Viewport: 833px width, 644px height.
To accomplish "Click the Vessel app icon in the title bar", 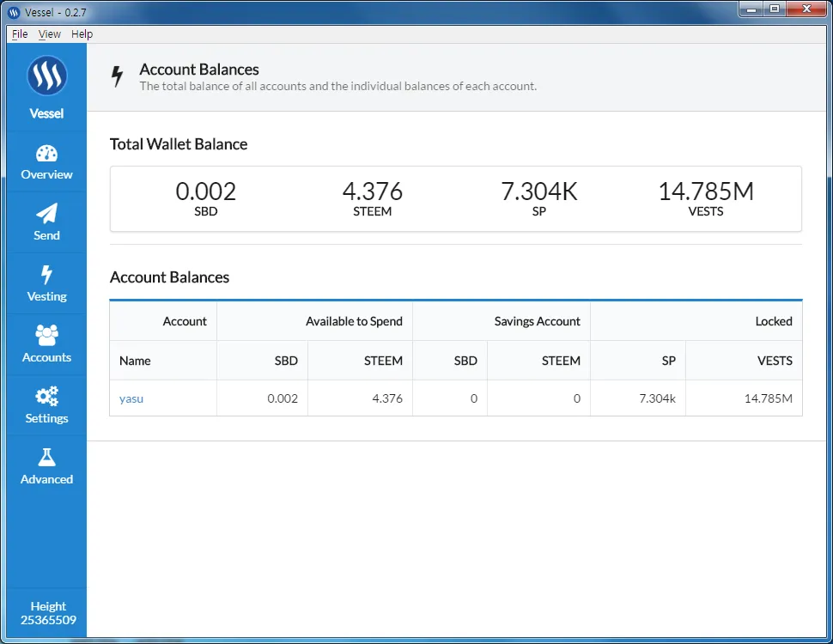I will 14,12.
